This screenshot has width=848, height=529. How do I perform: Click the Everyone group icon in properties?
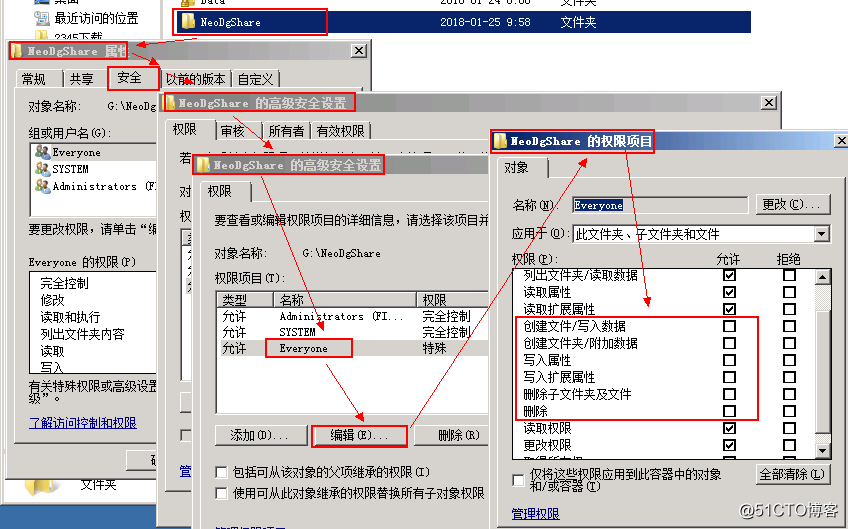[x=42, y=152]
